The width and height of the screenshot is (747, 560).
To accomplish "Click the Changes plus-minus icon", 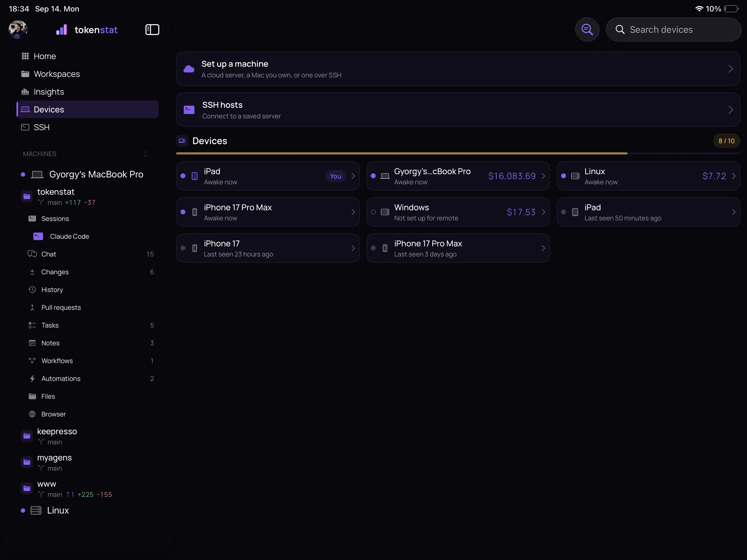I will pos(32,272).
